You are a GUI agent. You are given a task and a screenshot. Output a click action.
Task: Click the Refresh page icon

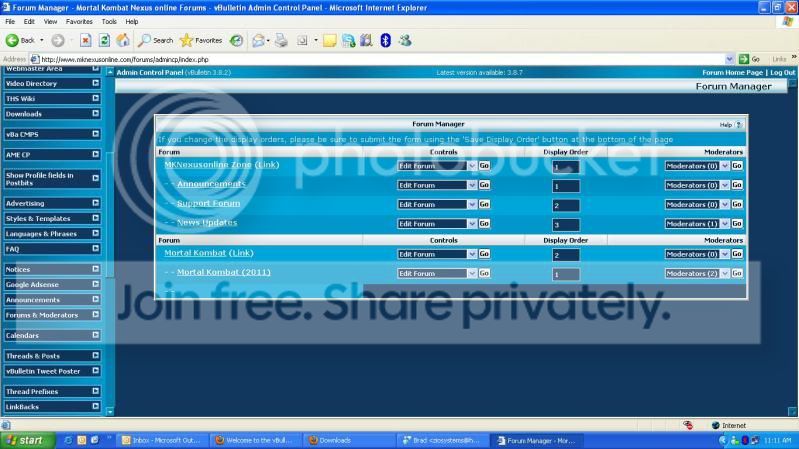coord(104,40)
